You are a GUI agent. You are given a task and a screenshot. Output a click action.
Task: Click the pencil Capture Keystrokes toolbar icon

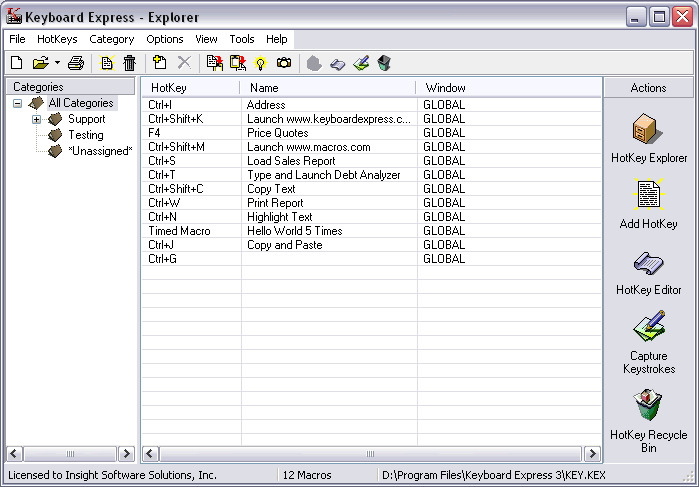tap(361, 63)
